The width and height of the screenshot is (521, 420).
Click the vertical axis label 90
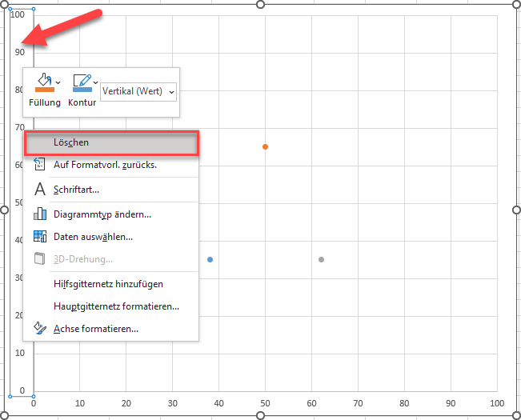(19, 52)
